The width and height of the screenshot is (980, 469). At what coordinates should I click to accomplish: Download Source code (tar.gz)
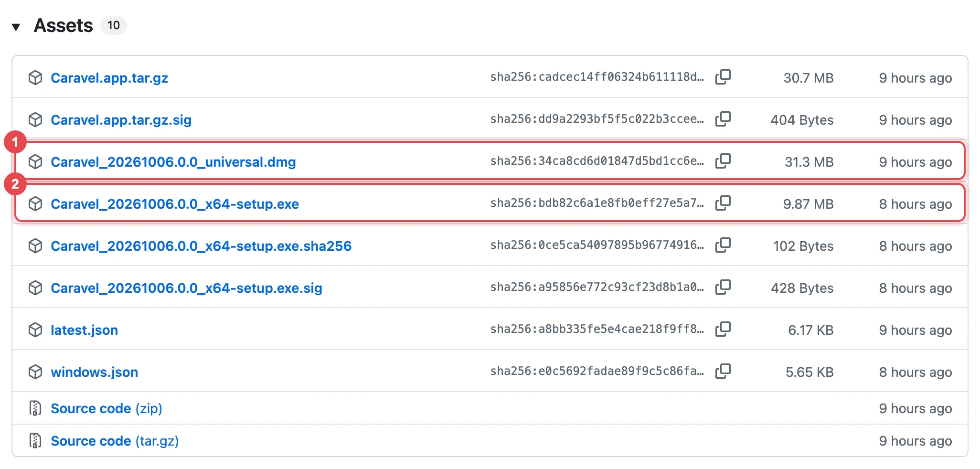point(115,441)
